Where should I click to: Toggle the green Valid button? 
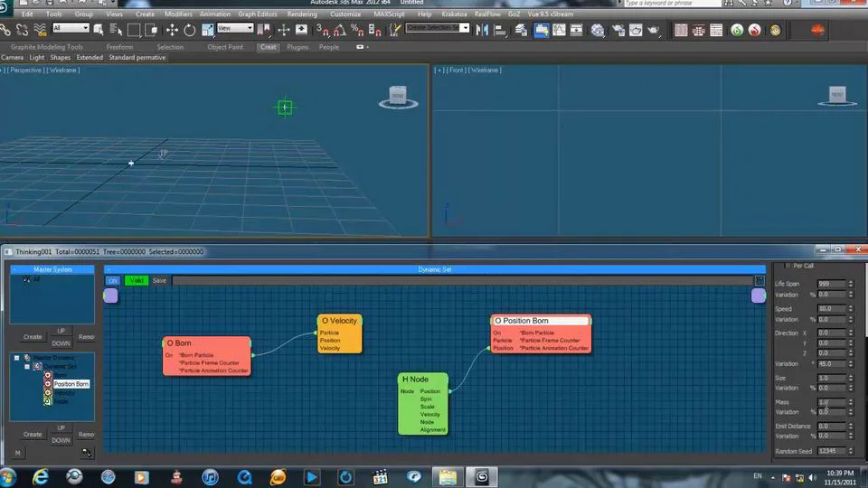[x=137, y=280]
